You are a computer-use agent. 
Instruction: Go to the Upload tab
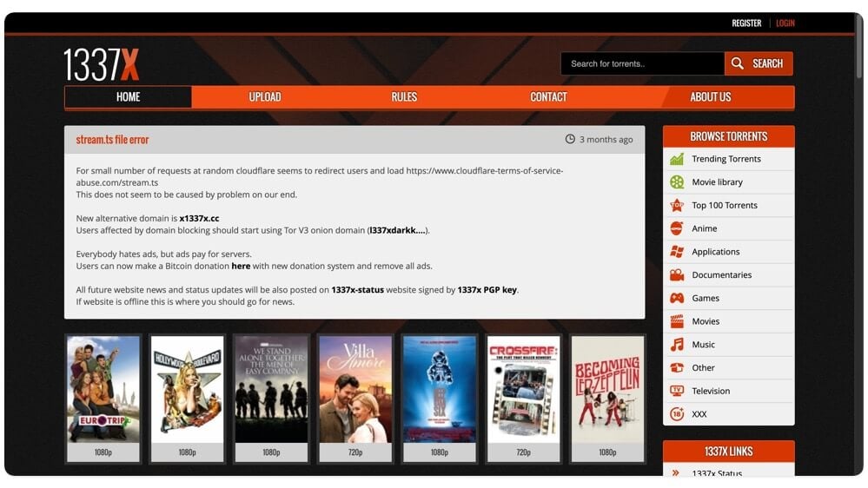(265, 97)
